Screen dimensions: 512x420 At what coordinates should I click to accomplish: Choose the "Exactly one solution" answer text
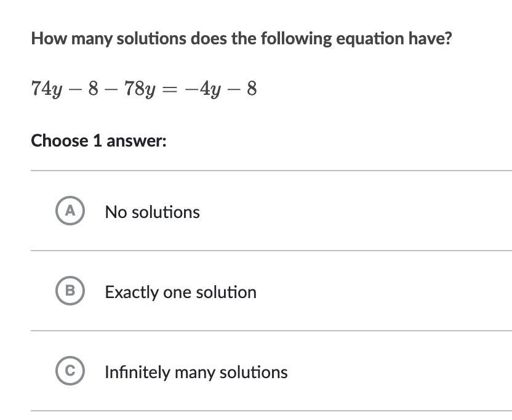[180, 292]
